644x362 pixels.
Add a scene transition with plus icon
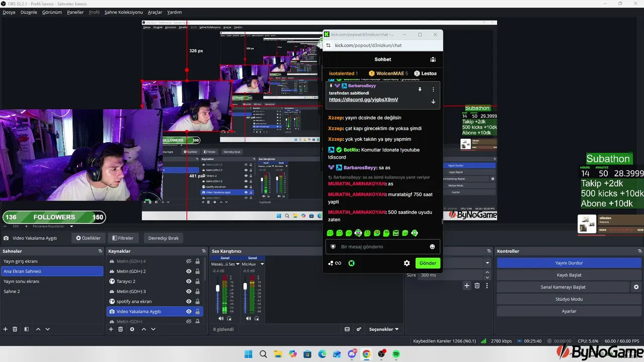(x=467, y=286)
